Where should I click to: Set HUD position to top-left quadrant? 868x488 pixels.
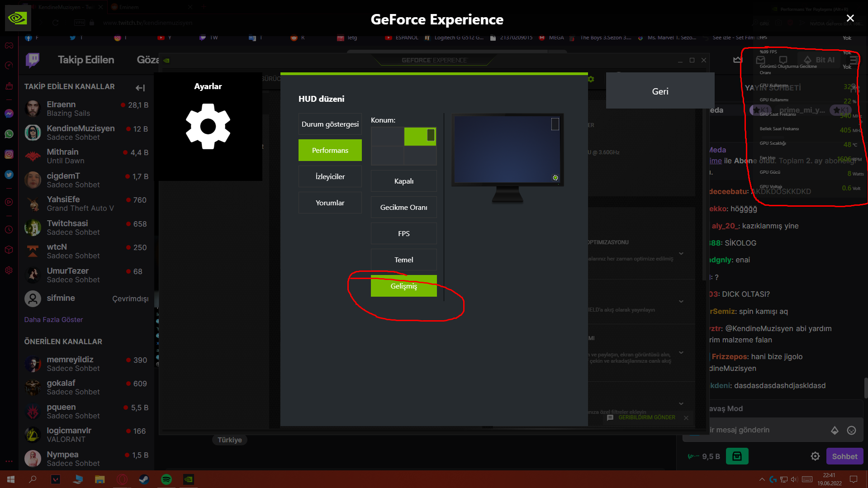click(x=387, y=136)
